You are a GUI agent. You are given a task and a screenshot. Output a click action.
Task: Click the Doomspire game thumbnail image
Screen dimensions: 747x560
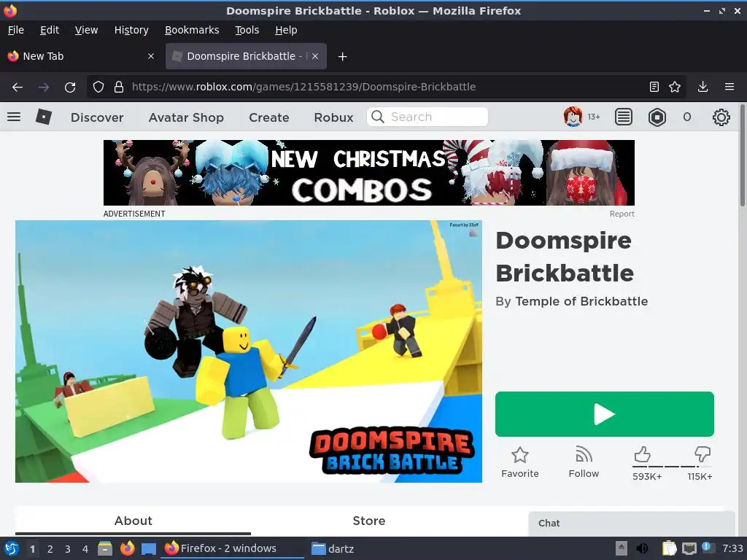[x=249, y=351]
